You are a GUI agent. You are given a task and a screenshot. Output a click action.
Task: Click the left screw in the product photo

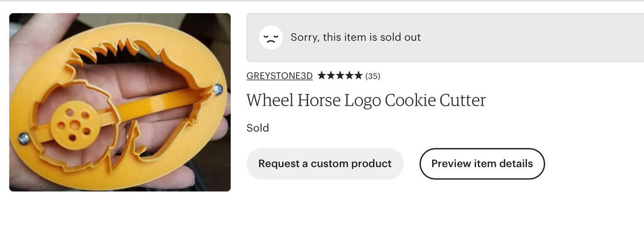pos(25,139)
